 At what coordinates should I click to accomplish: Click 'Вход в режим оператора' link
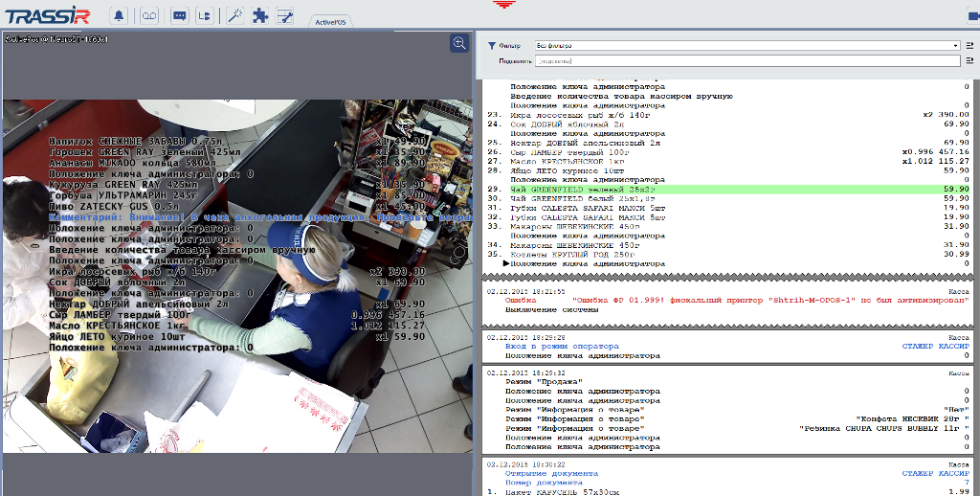coord(562,346)
